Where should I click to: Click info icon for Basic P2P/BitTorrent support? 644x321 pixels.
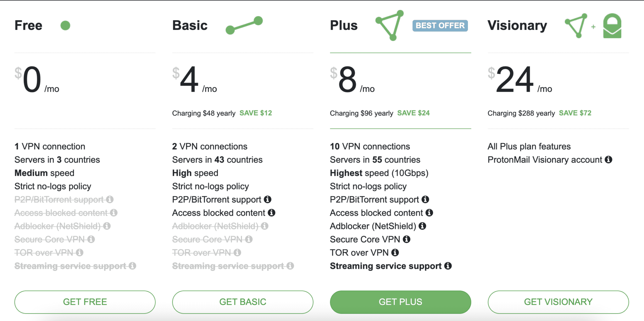pyautogui.click(x=268, y=200)
